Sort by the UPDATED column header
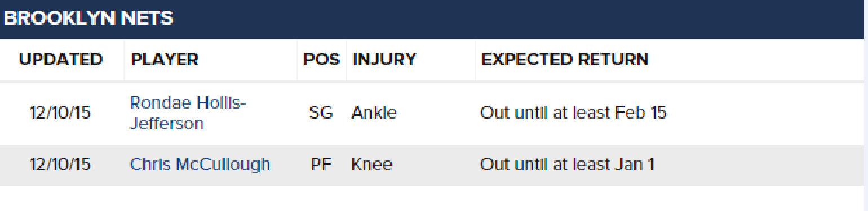 pyautogui.click(x=61, y=60)
